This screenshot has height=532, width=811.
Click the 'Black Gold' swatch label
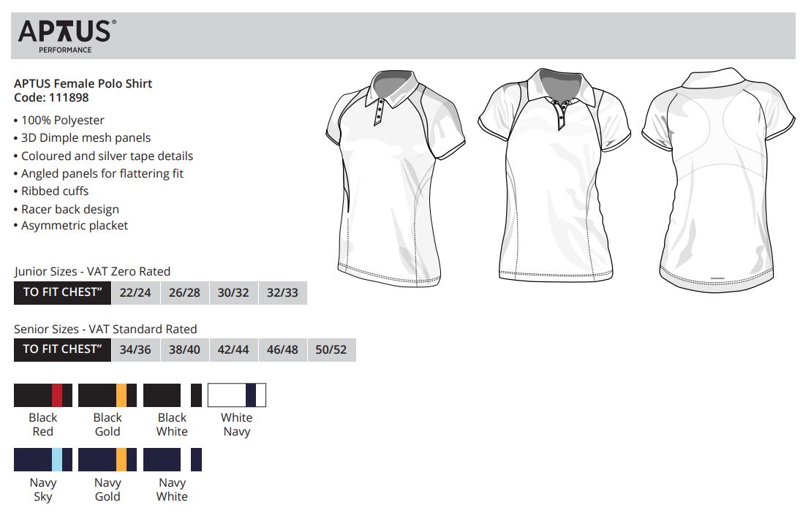[107, 425]
